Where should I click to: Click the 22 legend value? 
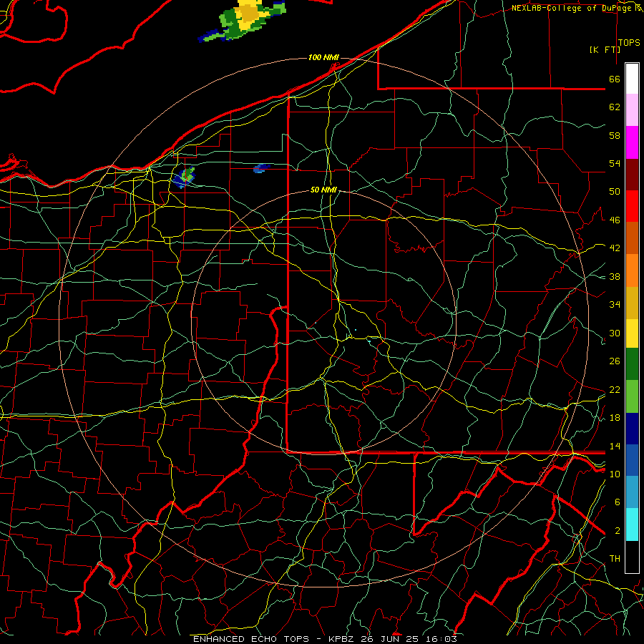[615, 389]
